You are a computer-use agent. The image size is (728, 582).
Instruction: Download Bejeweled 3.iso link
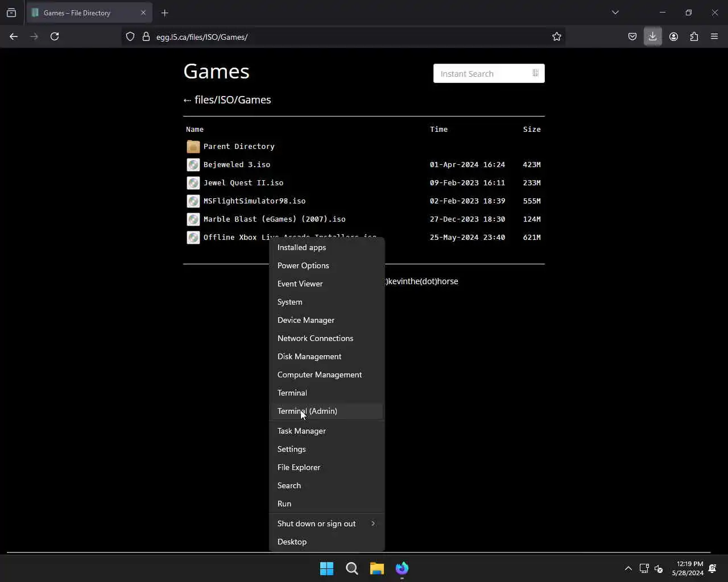[x=237, y=165]
